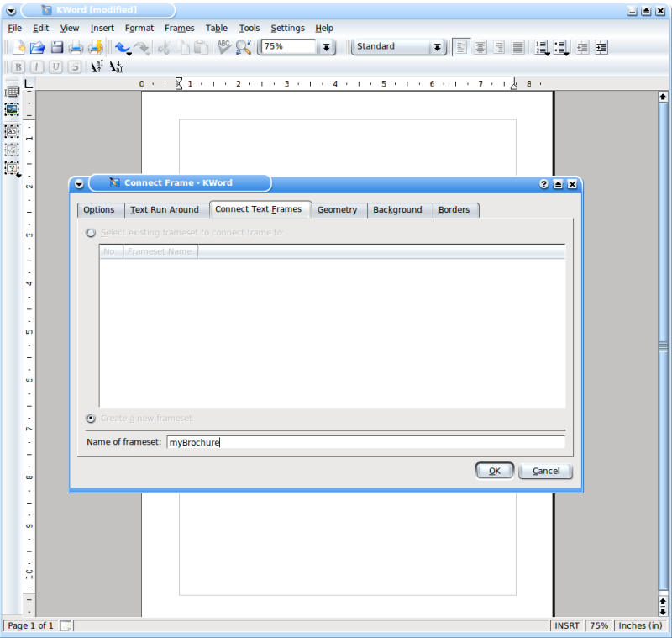Select the text frame tool
The height and width of the screenshot is (638, 672).
pos(12,131)
